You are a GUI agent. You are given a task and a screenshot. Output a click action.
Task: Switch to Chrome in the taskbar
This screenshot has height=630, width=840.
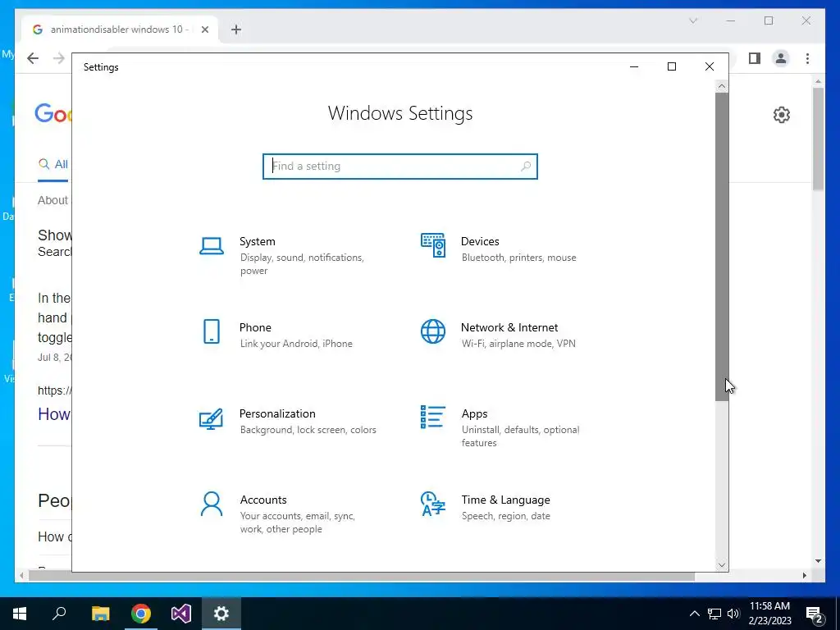tap(141, 614)
